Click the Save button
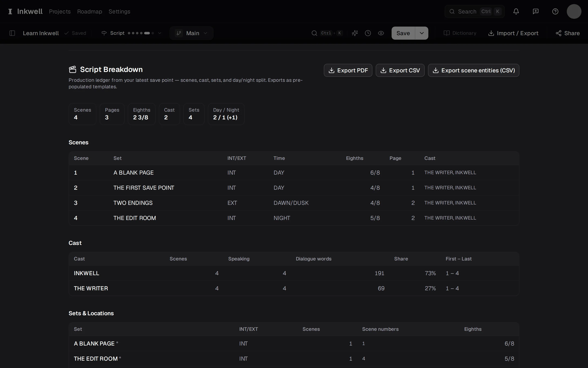588x368 pixels. click(x=403, y=33)
